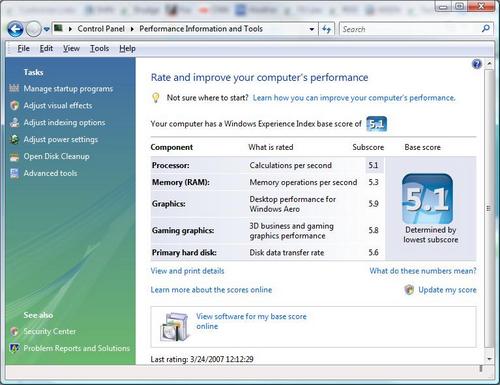The image size is (500, 385).
Task: Open the Tools menu
Action: (99, 49)
